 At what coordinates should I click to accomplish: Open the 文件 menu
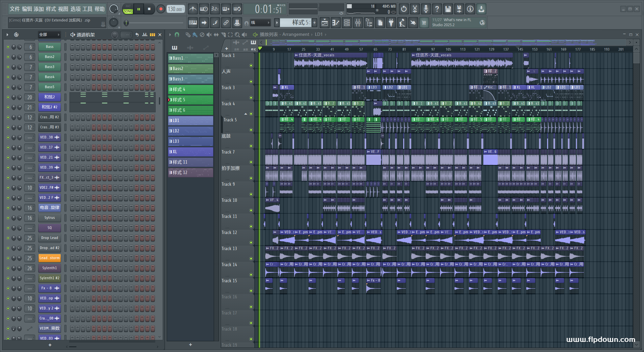(14, 9)
